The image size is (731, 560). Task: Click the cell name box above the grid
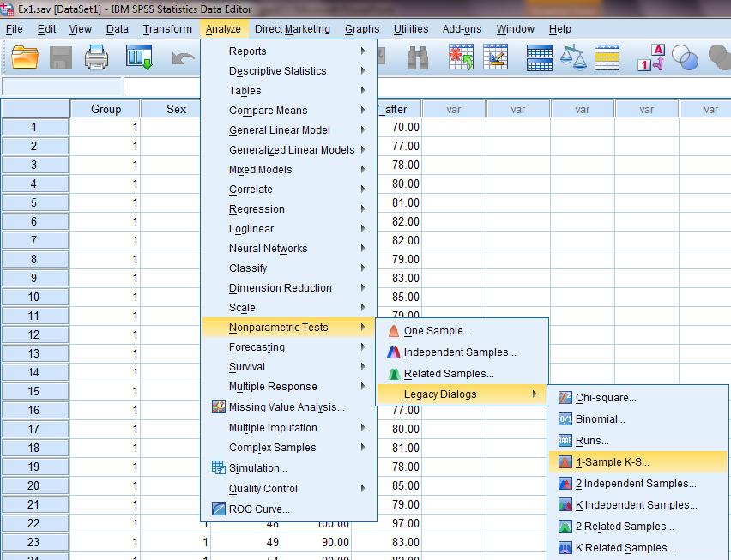tap(62, 87)
